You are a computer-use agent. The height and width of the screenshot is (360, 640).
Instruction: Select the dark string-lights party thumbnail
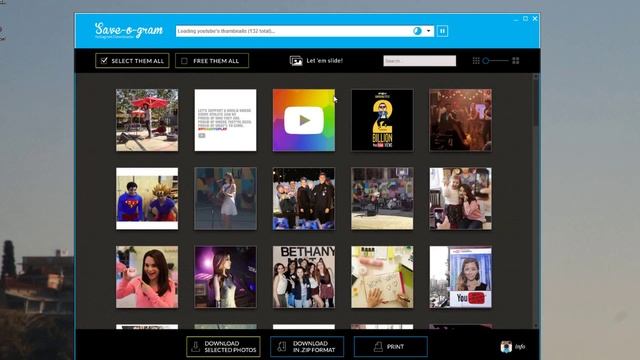[460, 120]
